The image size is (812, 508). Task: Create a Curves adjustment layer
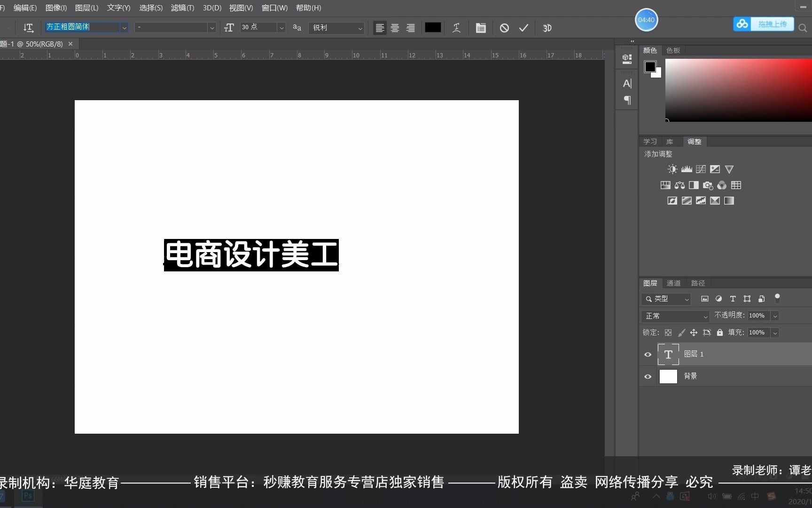tap(701, 169)
